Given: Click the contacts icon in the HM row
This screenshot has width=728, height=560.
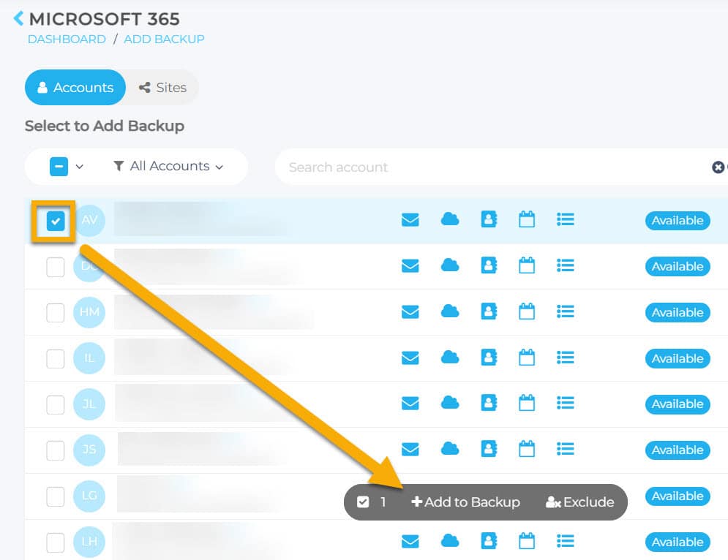Looking at the screenshot, I should coord(489,311).
